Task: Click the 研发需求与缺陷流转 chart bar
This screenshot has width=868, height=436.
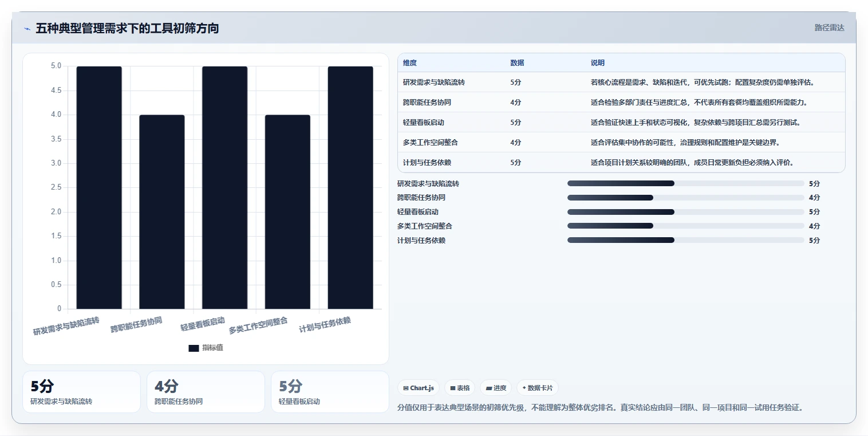Action: 99,188
